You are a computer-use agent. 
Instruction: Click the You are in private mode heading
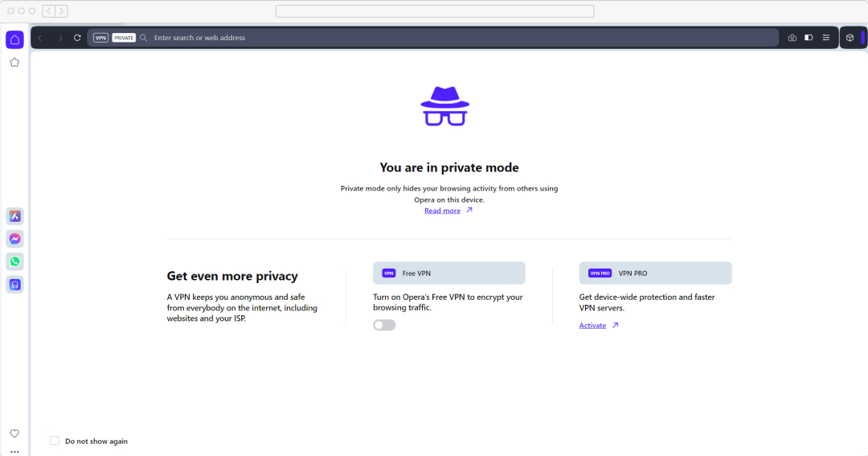click(x=449, y=167)
